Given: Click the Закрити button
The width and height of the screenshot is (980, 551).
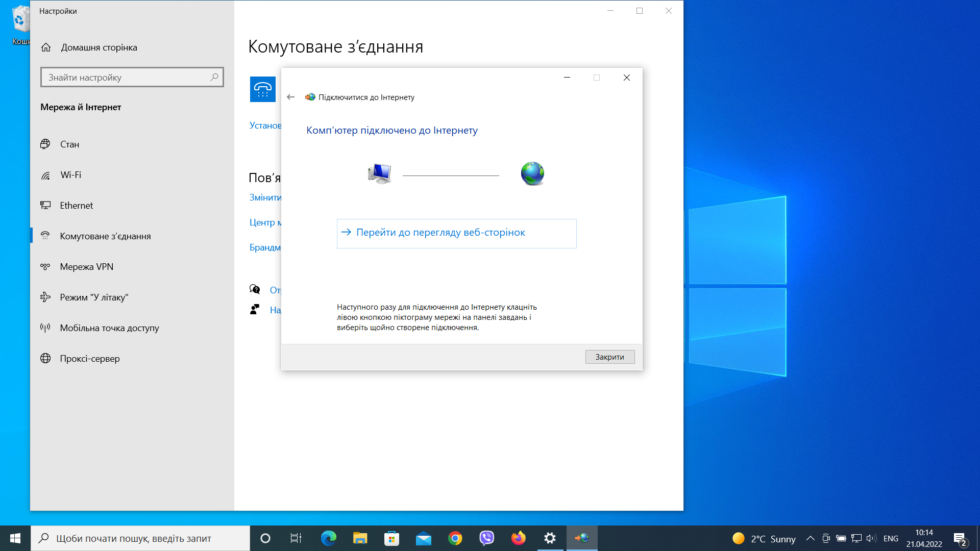Looking at the screenshot, I should [x=609, y=357].
